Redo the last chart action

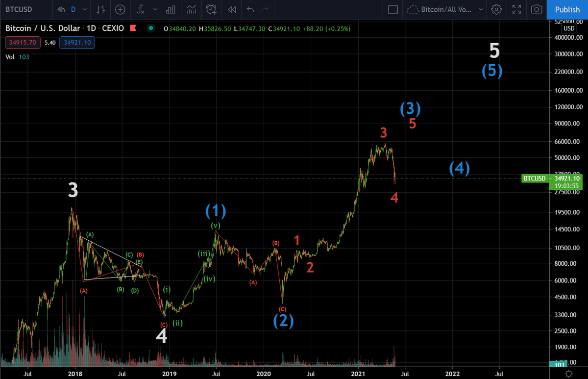[265, 9]
